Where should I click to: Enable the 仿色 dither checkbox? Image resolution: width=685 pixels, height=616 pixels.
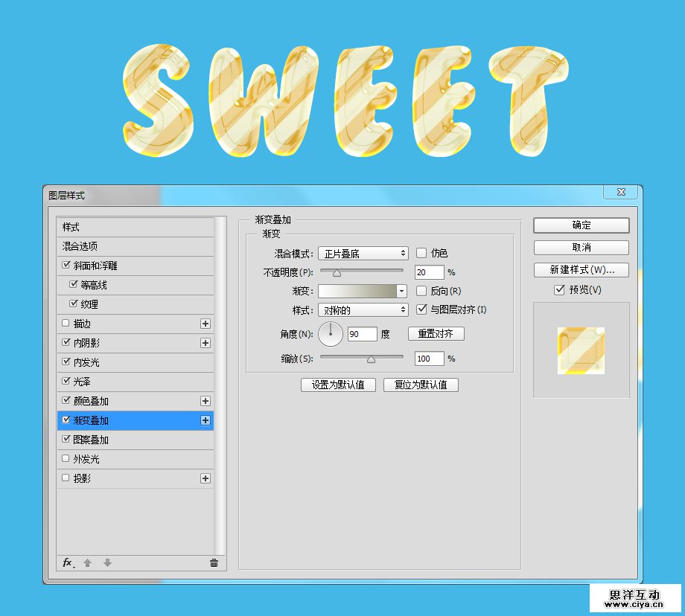coord(421,253)
